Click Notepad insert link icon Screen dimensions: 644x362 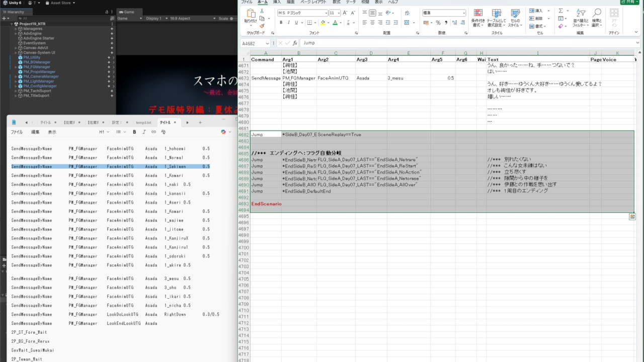click(153, 132)
